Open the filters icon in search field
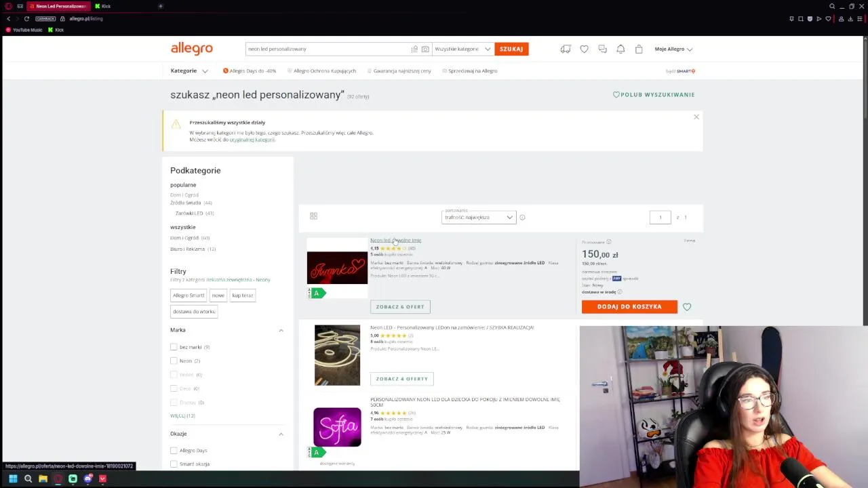 point(414,49)
